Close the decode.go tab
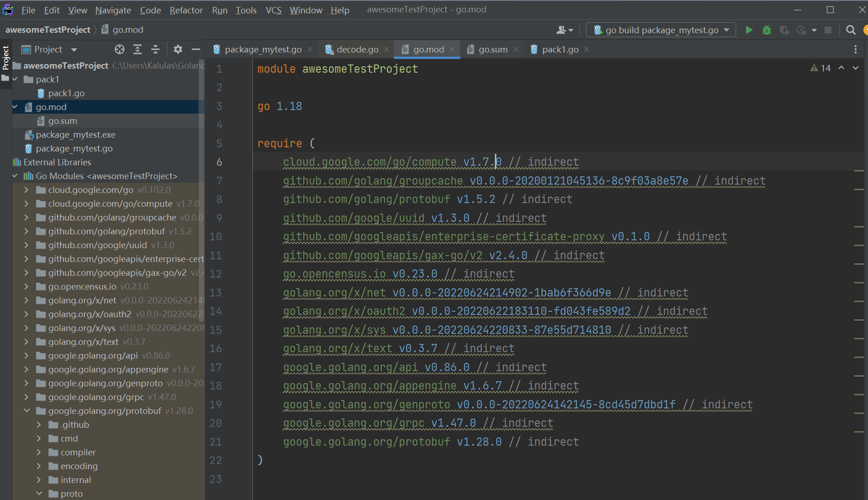 pyautogui.click(x=386, y=49)
